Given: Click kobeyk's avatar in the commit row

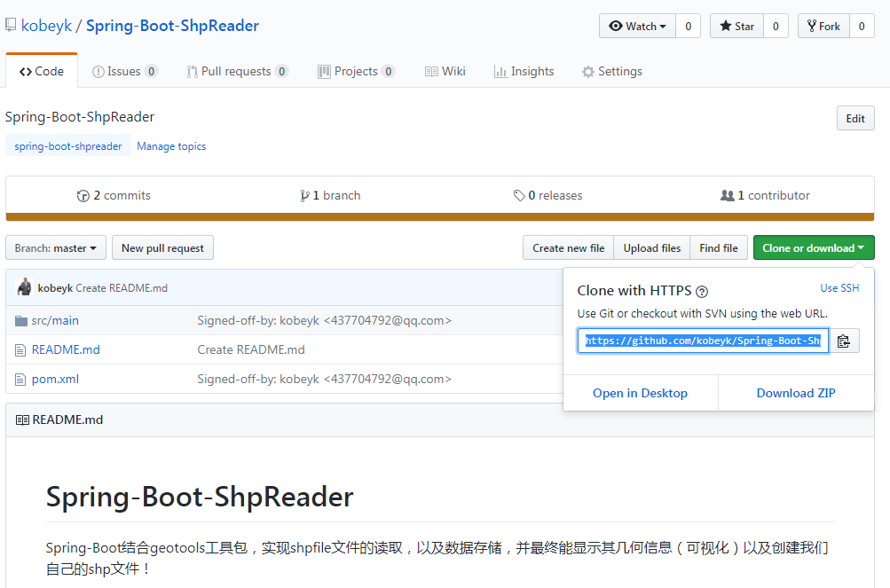Looking at the screenshot, I should [x=25, y=287].
